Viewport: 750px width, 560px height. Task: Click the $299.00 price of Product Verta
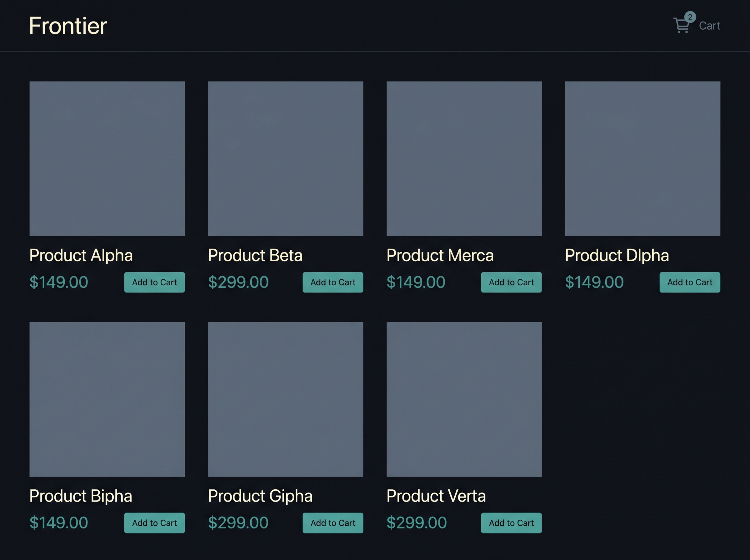tap(417, 523)
